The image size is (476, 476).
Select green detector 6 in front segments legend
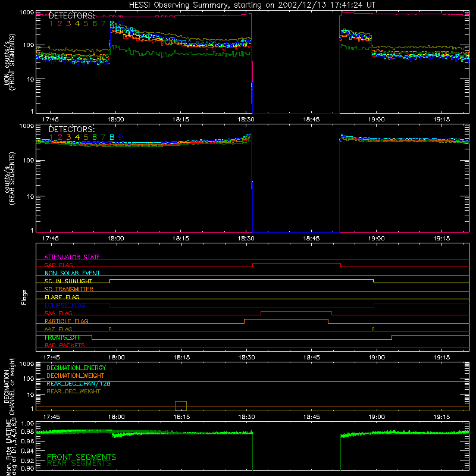click(x=95, y=24)
